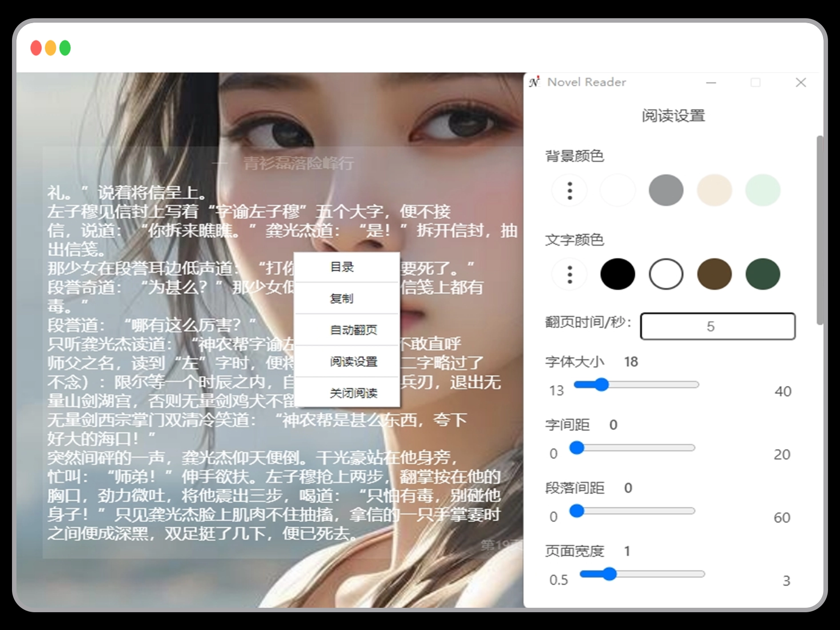Click the 字间距 maximum value 20
The height and width of the screenshot is (630, 840).
click(782, 454)
